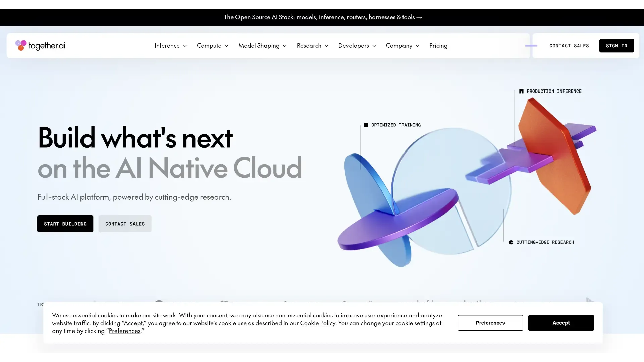Click the Cutting-Edge Research label icon
This screenshot has height=362, width=644.
[511, 242]
